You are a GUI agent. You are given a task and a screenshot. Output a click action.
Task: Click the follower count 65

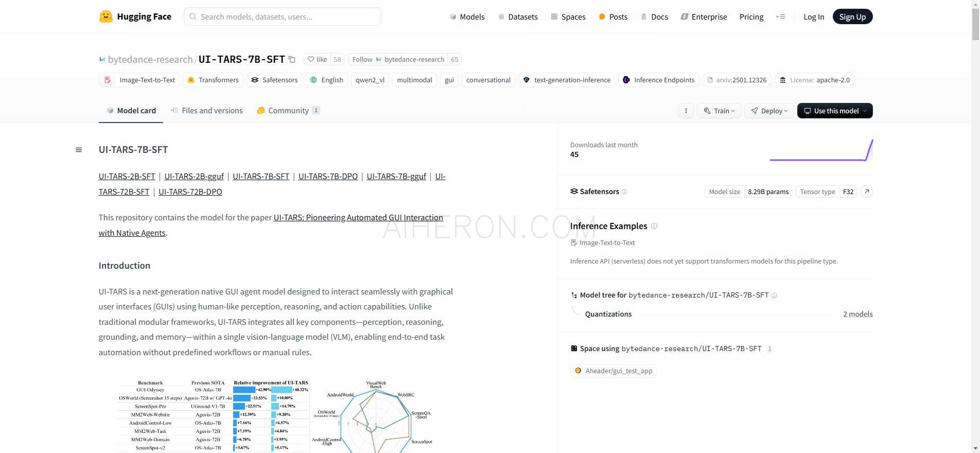pos(454,59)
